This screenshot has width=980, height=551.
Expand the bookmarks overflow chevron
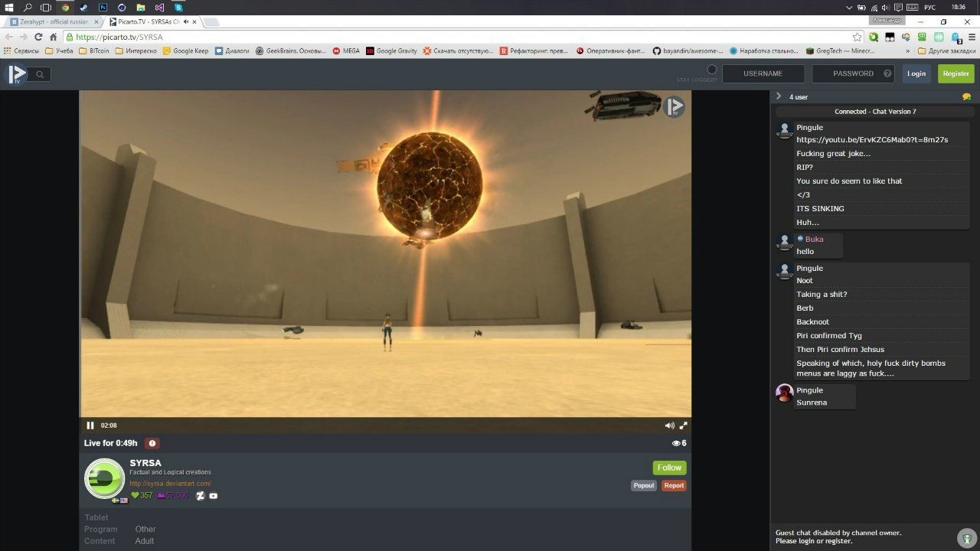tap(908, 51)
